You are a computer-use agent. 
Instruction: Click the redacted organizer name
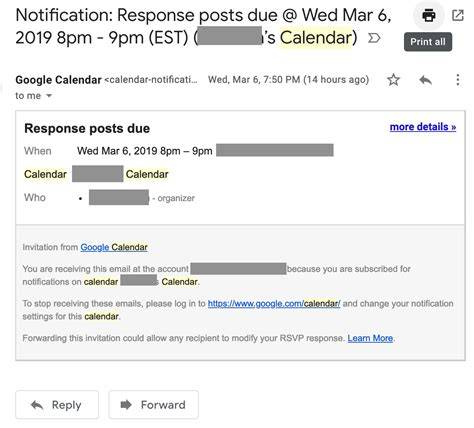(119, 197)
